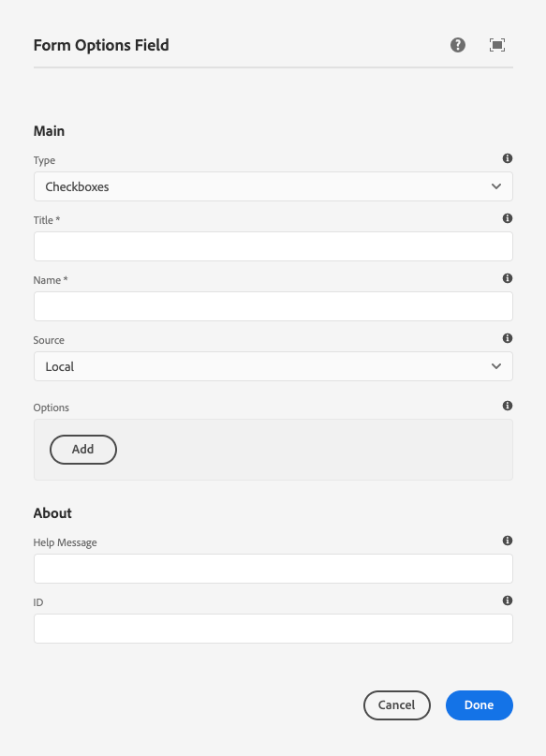This screenshot has height=756, width=546.
Task: Click the info icon beside Help Message
Action: [x=507, y=541]
